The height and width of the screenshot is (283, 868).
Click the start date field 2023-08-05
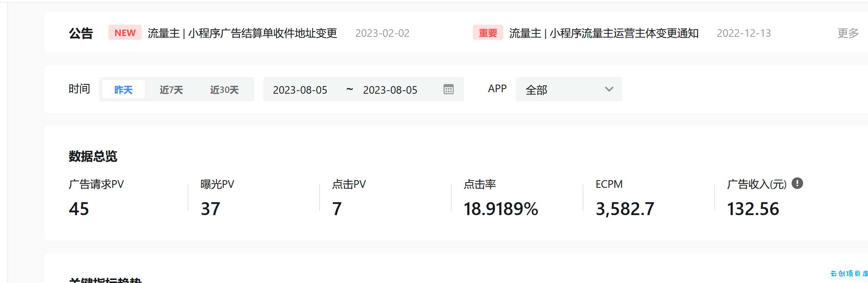pos(300,90)
